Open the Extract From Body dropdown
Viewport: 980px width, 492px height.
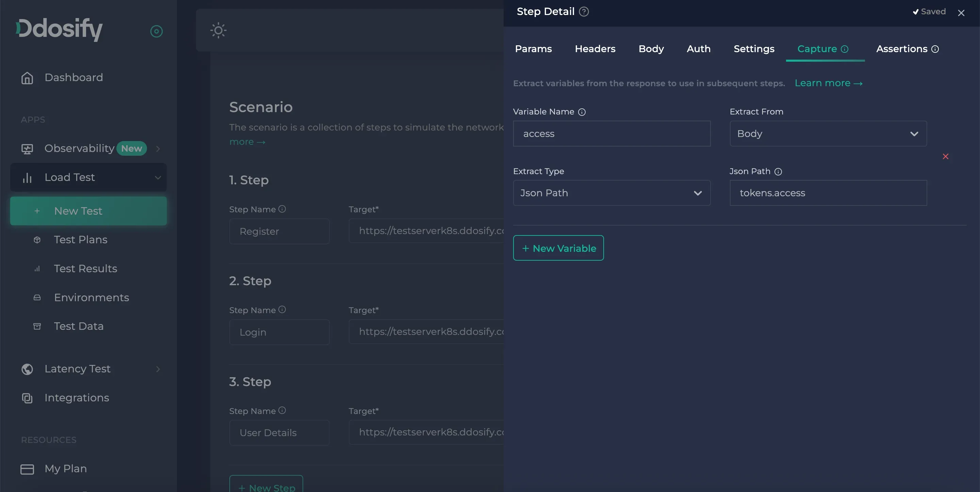(828, 134)
